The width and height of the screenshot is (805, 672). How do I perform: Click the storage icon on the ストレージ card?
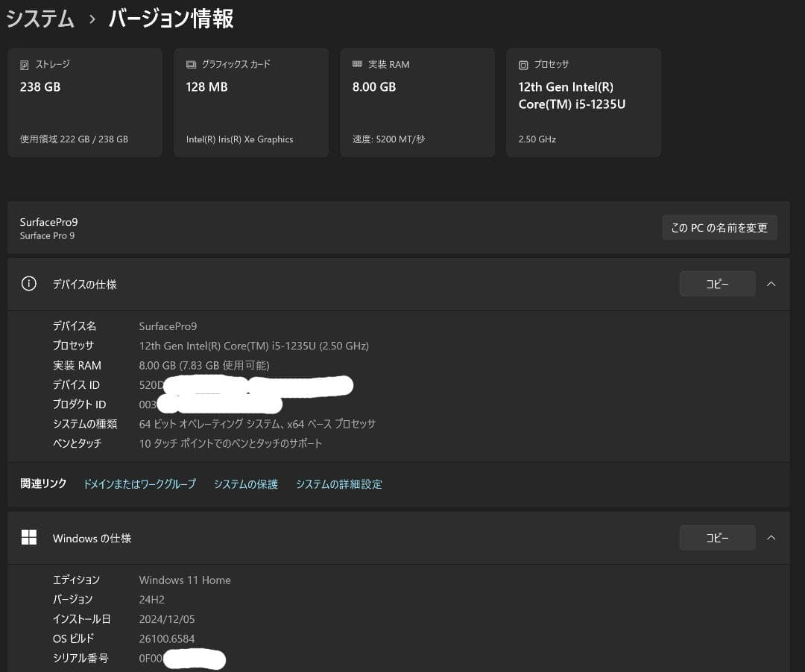click(25, 64)
